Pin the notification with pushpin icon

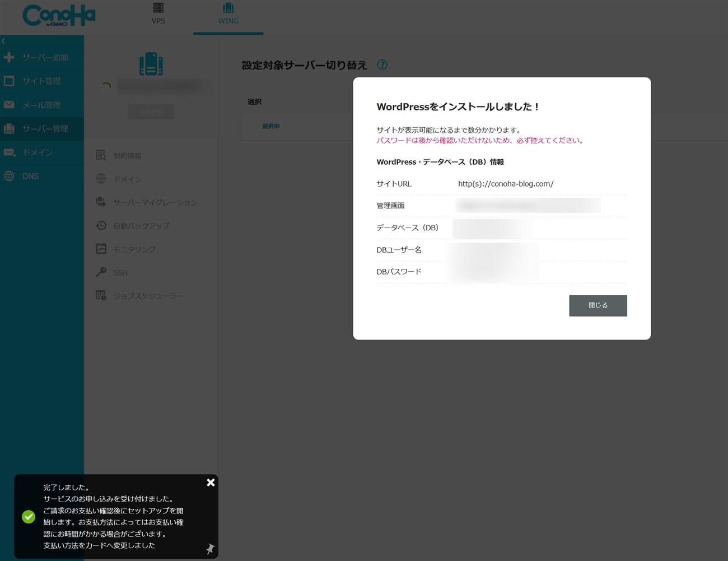point(210,549)
